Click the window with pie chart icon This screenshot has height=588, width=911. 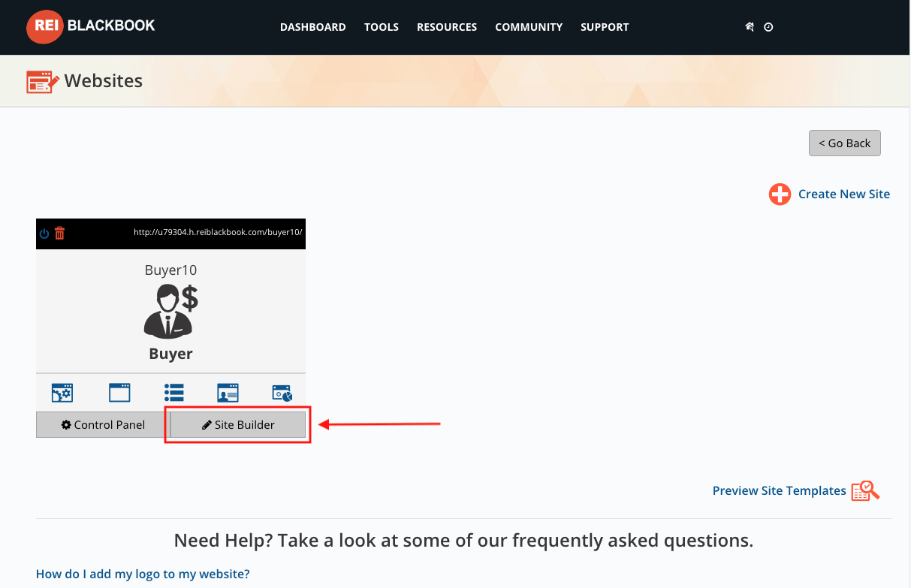282,393
